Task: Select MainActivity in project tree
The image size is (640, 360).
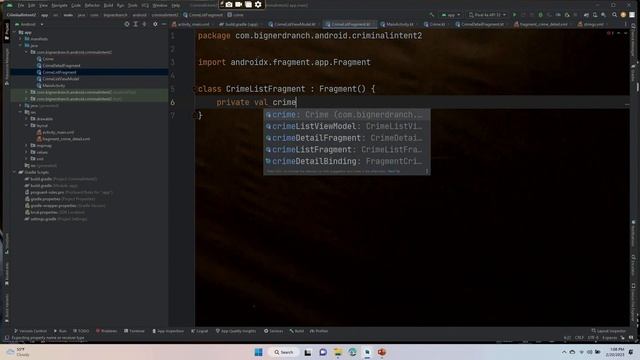Action: click(x=53, y=85)
